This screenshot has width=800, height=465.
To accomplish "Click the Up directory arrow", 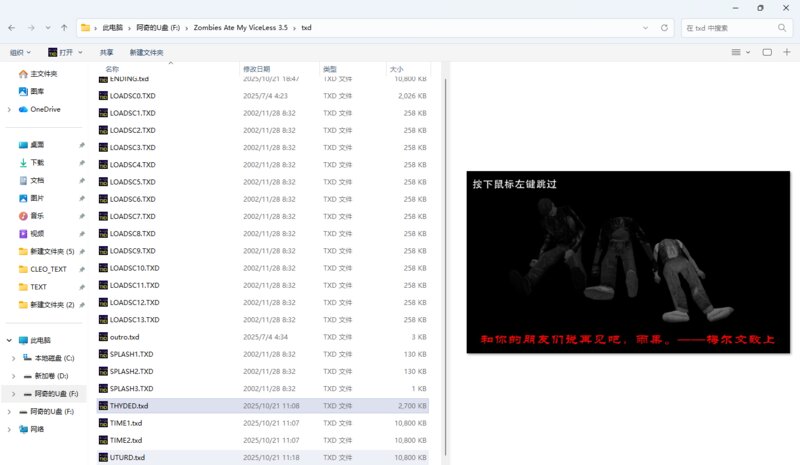I will pyautogui.click(x=64, y=28).
